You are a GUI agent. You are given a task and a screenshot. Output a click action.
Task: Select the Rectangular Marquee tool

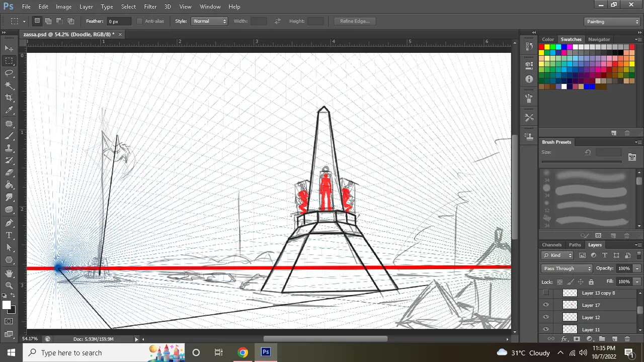point(9,61)
